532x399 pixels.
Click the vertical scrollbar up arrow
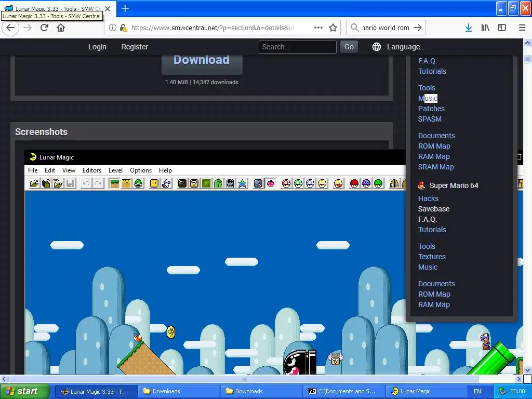tap(527, 43)
